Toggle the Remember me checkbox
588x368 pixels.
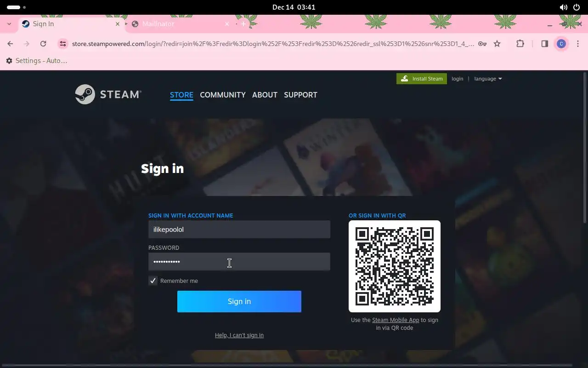(153, 281)
